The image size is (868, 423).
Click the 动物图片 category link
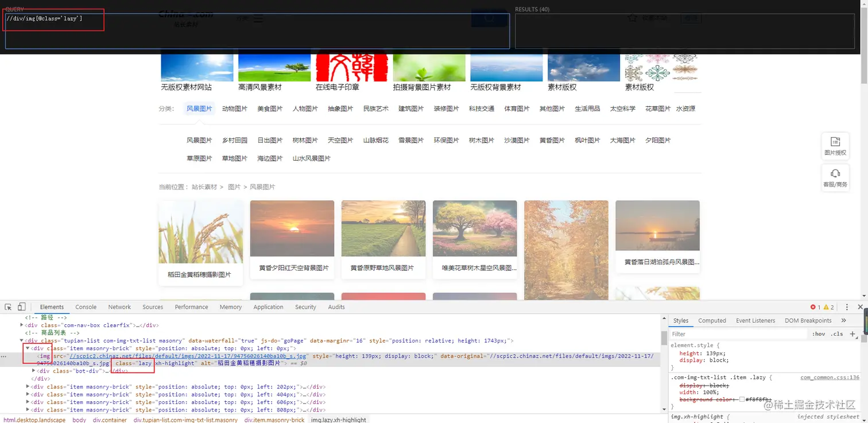pos(234,108)
